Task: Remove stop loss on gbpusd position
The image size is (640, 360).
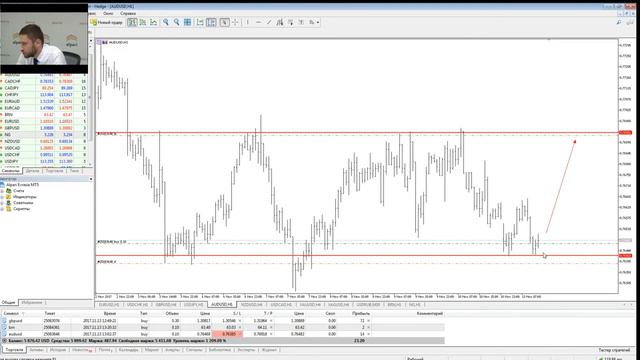Action: coord(240,321)
